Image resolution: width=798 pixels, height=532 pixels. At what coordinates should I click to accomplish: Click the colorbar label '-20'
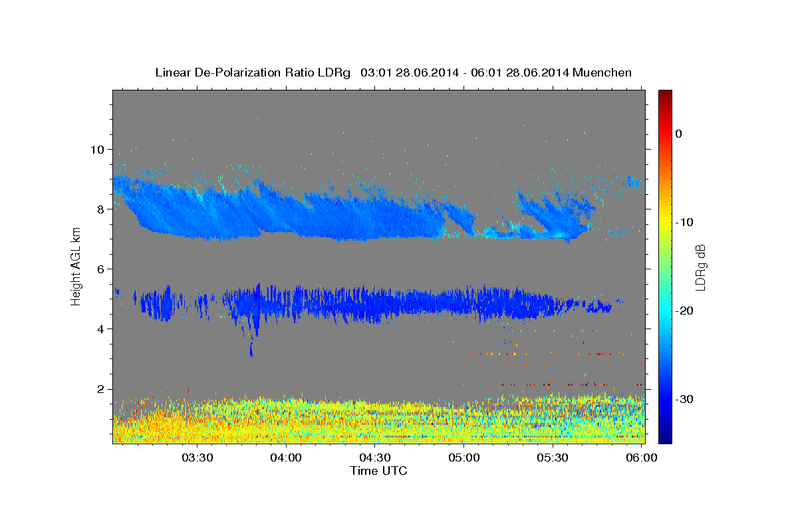click(x=684, y=311)
